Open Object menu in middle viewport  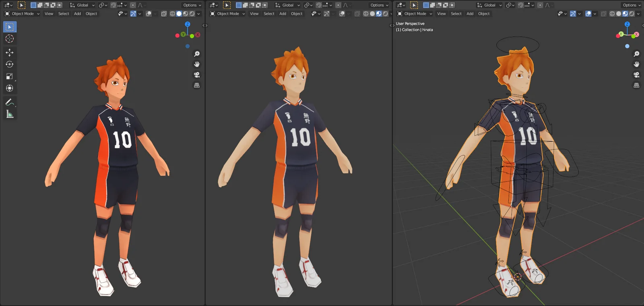click(297, 14)
